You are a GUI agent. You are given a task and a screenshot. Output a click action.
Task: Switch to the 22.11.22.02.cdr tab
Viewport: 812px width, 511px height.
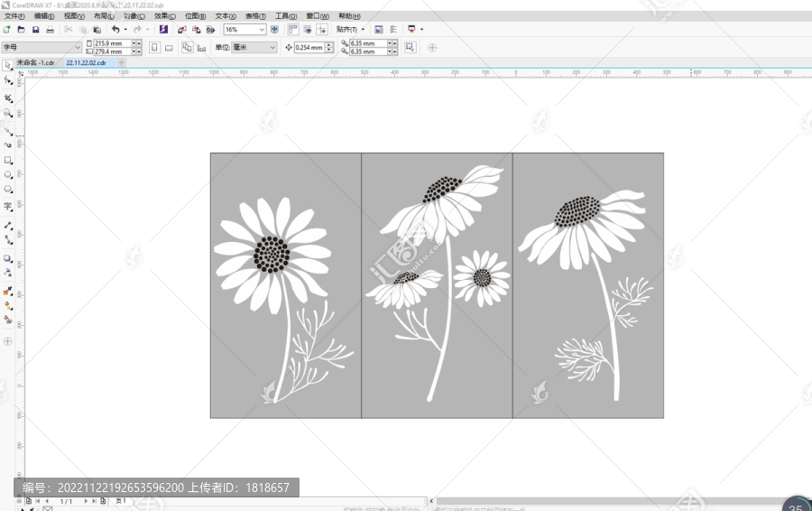pyautogui.click(x=86, y=62)
